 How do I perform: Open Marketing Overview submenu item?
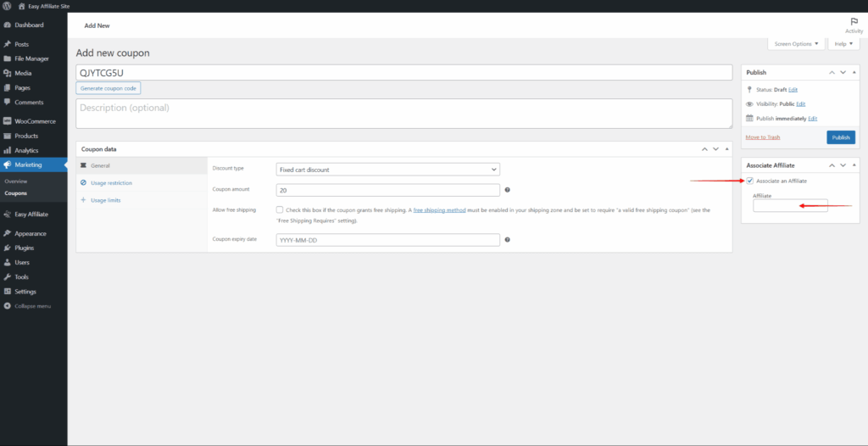coord(15,181)
